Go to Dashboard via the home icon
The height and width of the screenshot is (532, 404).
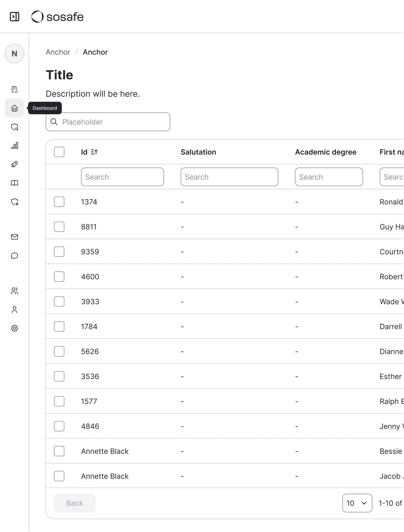[x=14, y=108]
